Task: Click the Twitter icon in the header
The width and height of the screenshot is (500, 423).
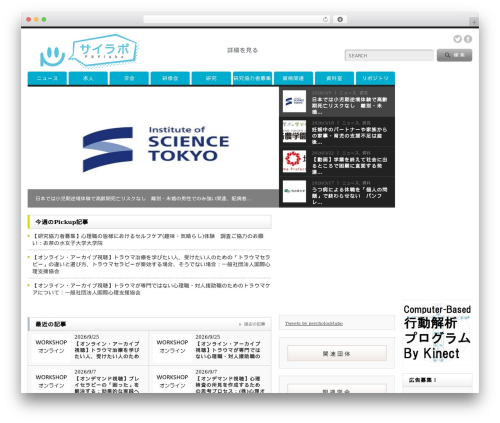Action: 457,39
